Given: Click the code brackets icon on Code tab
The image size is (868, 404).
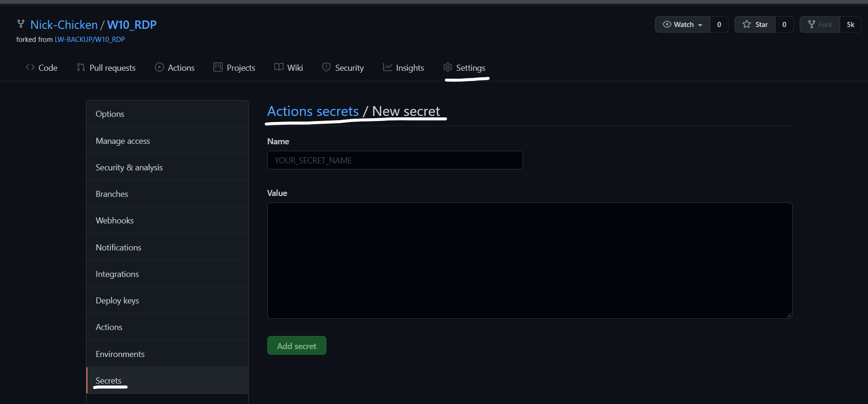Looking at the screenshot, I should 30,67.
